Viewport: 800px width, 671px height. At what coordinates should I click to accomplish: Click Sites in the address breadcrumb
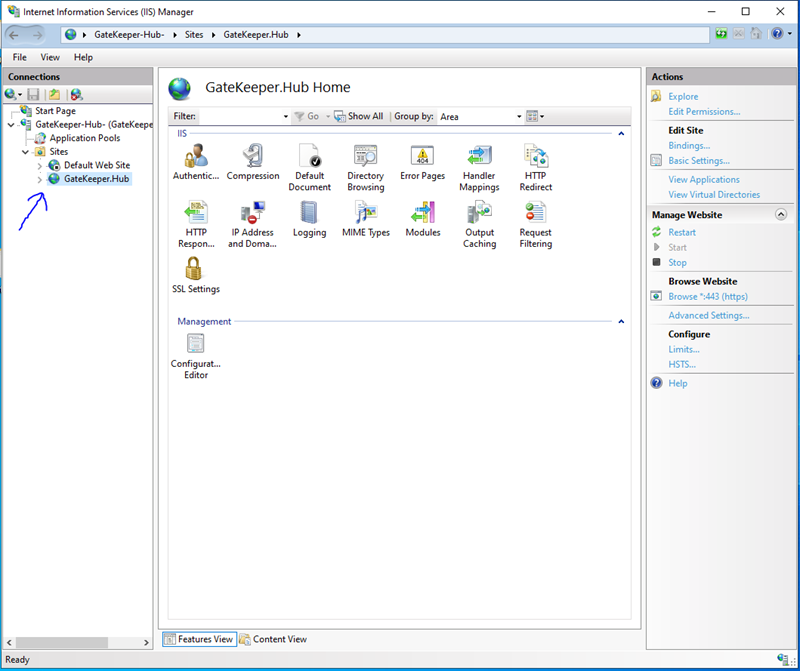[193, 35]
